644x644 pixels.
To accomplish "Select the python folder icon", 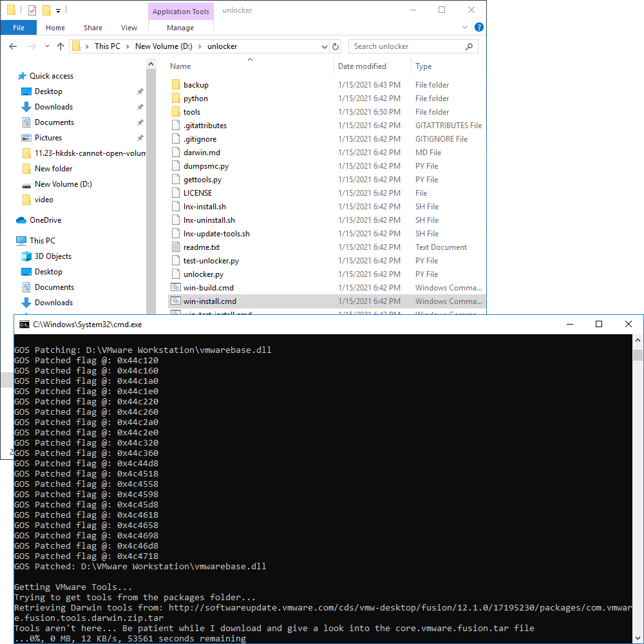I will 176,98.
